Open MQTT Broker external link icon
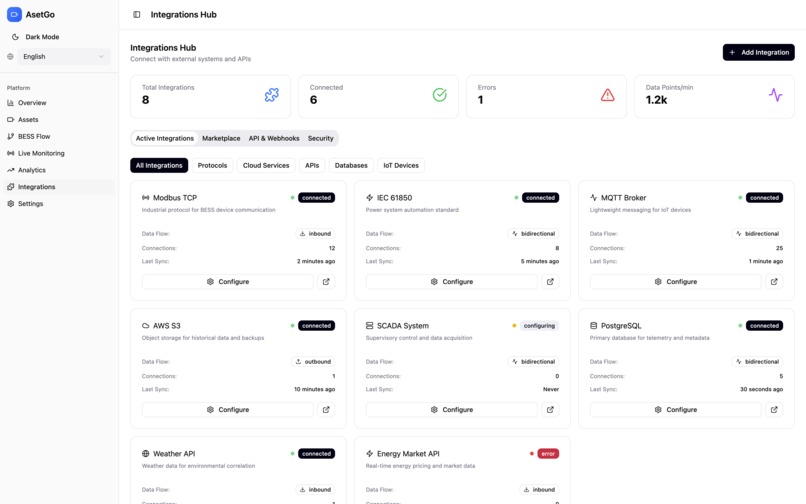The height and width of the screenshot is (504, 806). point(774,282)
